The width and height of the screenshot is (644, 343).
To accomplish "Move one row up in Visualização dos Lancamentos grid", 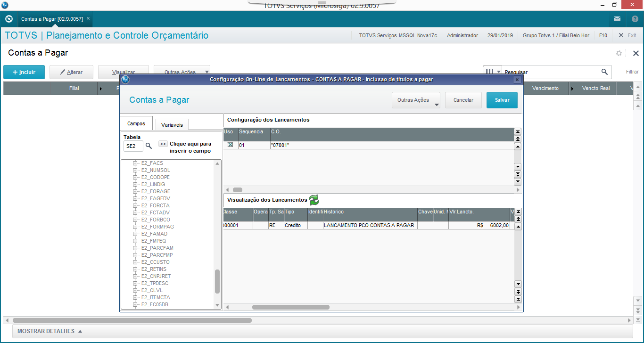I will tap(518, 227).
